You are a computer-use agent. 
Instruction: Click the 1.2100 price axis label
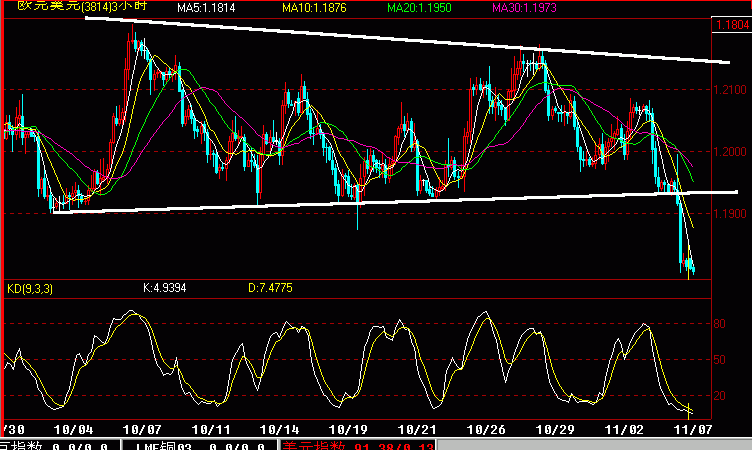point(730,90)
